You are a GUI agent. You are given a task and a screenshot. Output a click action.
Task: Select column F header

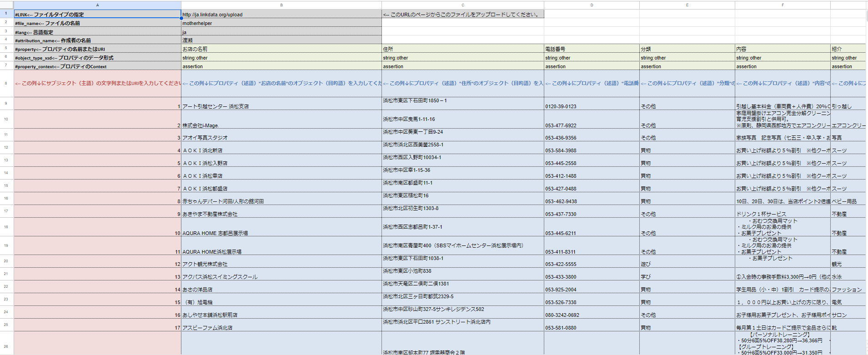click(x=783, y=5)
